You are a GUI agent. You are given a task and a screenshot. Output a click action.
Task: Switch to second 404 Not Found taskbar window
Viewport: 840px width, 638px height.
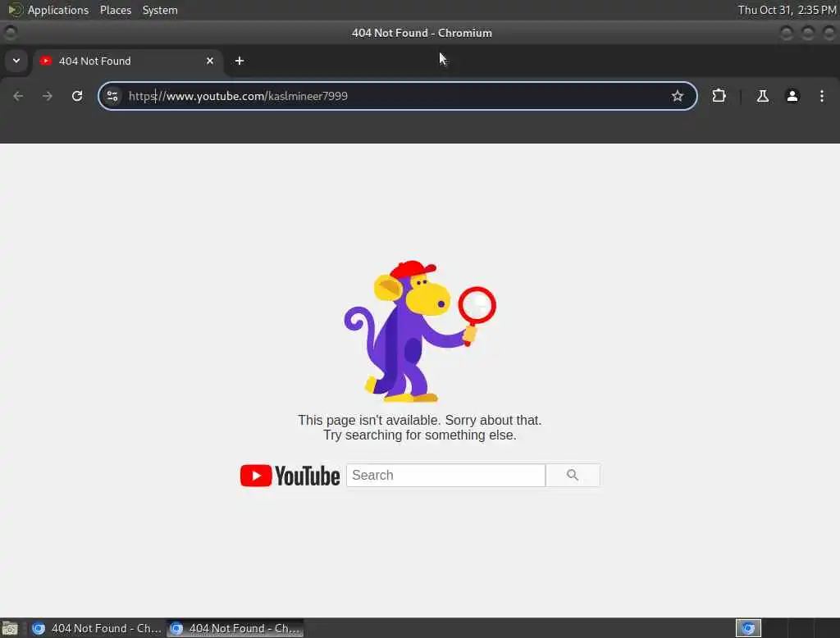coord(235,628)
